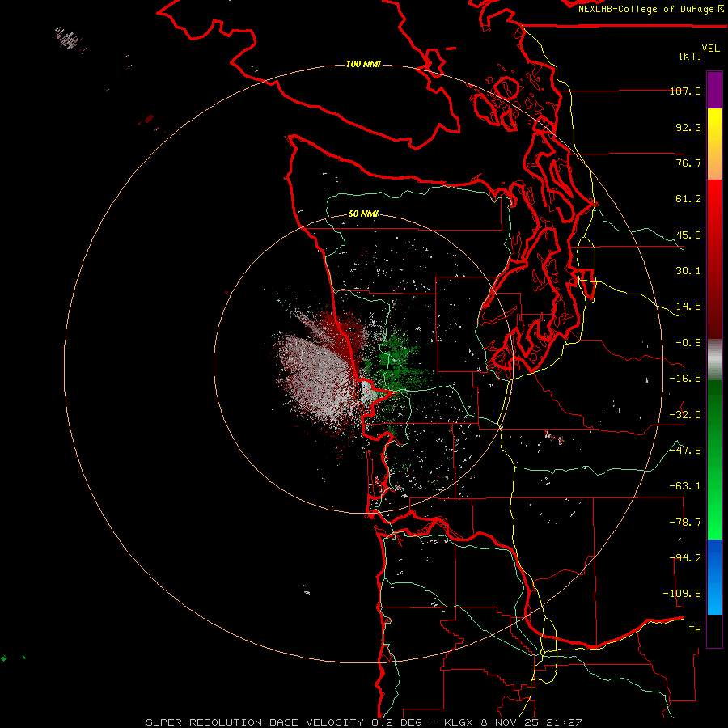Click the TH legend label
The image size is (728, 728).
coord(695,630)
